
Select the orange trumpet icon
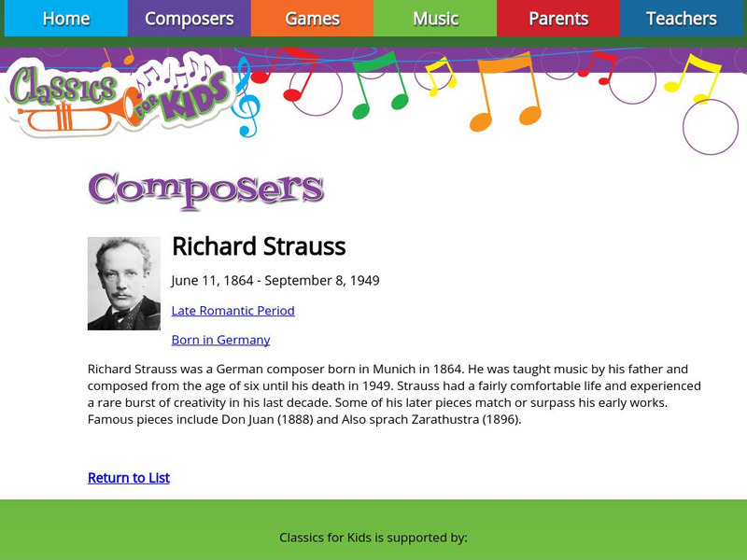click(65, 117)
